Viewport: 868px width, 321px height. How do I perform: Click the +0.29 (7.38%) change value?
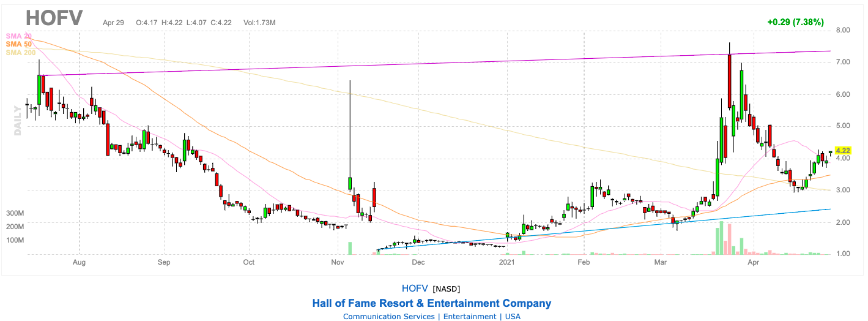796,22
